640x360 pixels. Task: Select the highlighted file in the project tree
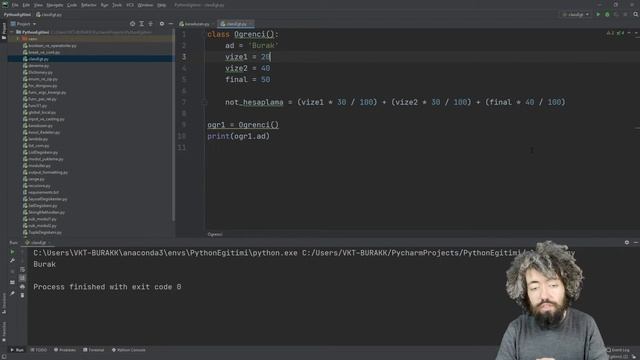click(91, 59)
